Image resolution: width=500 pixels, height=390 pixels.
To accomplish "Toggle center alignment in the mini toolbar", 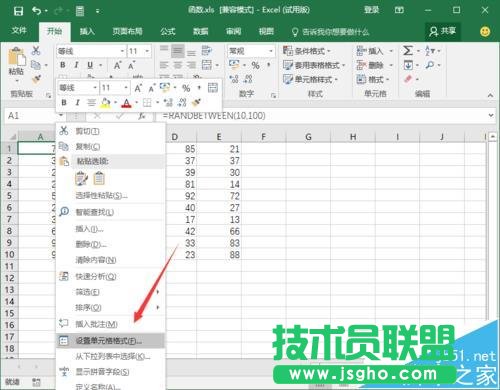I will point(91,103).
